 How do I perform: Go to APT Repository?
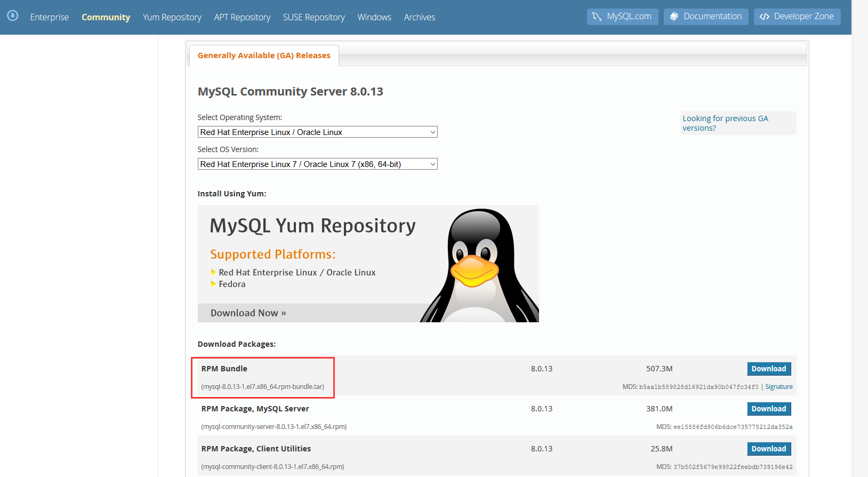point(242,17)
